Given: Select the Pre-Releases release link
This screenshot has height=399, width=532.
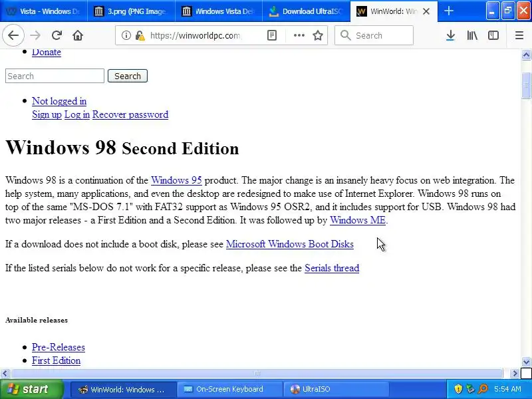Looking at the screenshot, I should coord(59,347).
